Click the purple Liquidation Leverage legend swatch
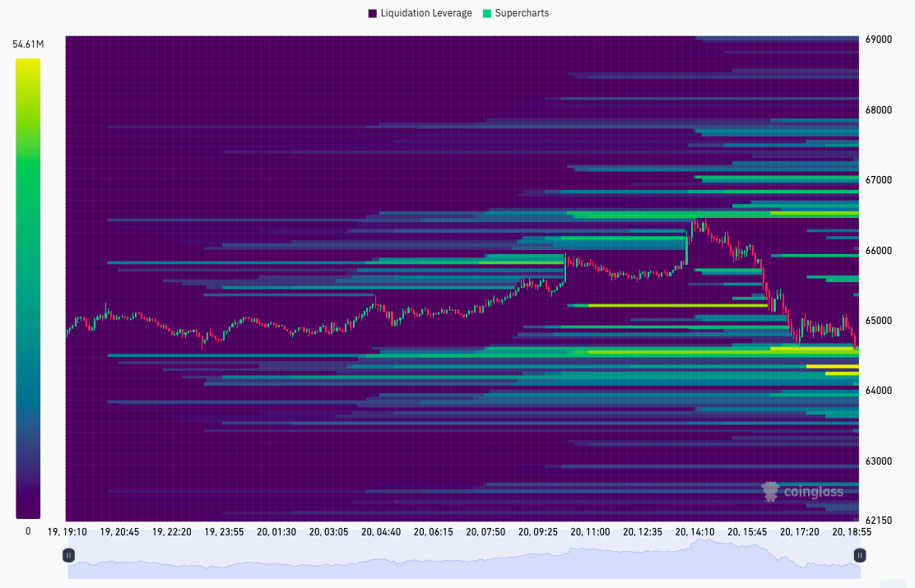The image size is (915, 588). (x=372, y=13)
